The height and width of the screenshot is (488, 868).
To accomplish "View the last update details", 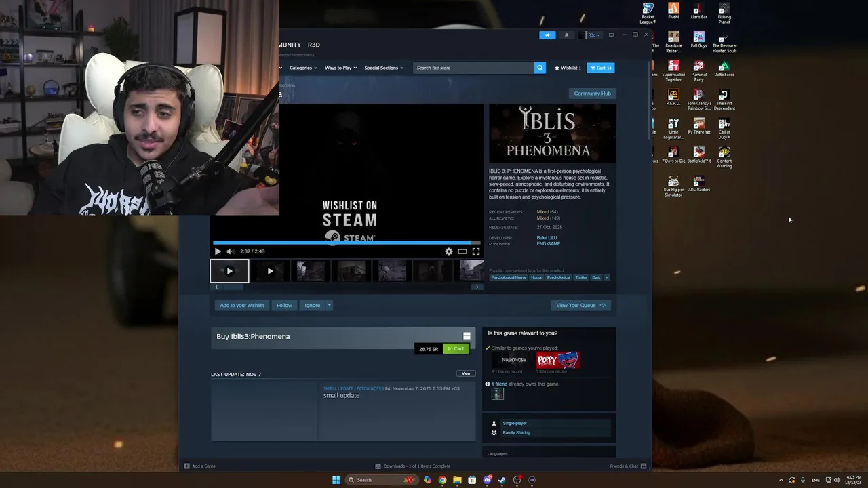I will coord(466,373).
